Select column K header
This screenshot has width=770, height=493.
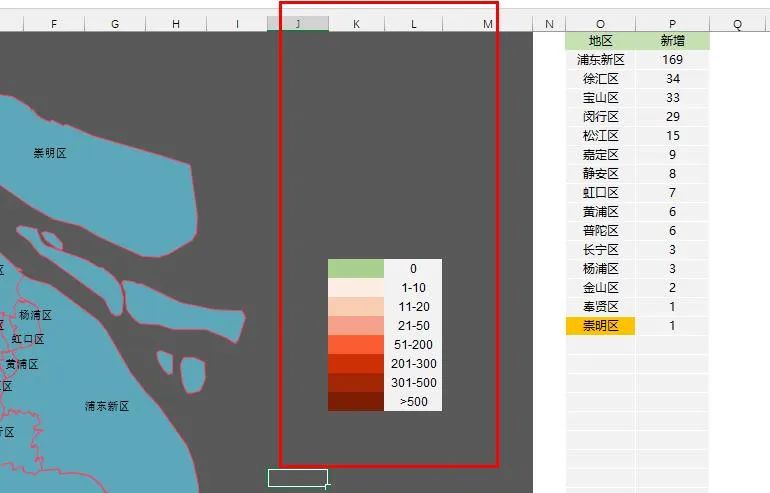click(x=357, y=24)
